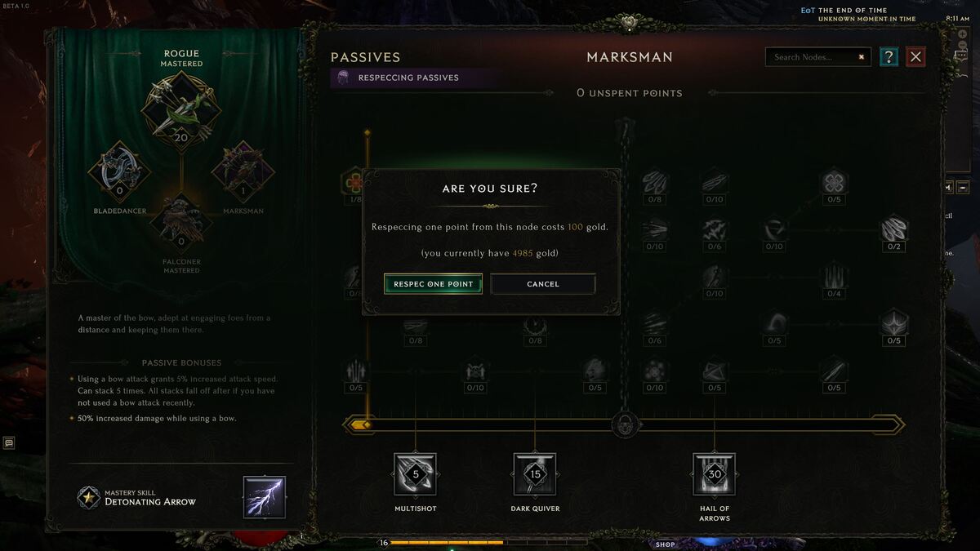
Task: Select the 0/2 passive node
Action: [x=894, y=232]
